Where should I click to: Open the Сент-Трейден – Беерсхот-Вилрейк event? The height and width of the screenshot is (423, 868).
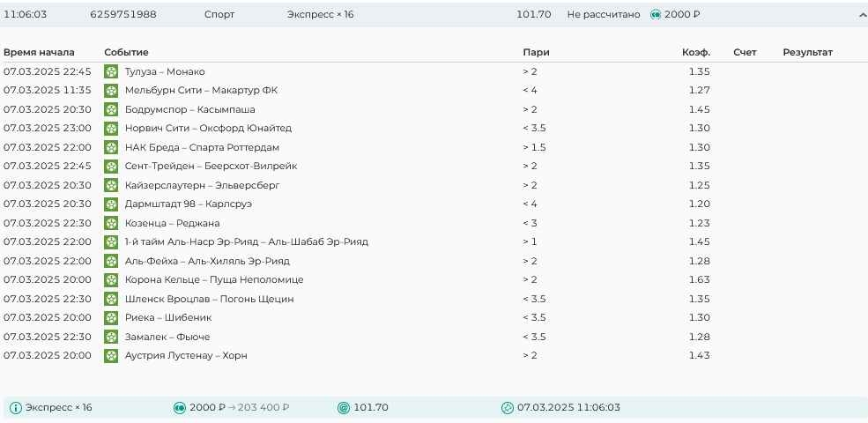211,166
